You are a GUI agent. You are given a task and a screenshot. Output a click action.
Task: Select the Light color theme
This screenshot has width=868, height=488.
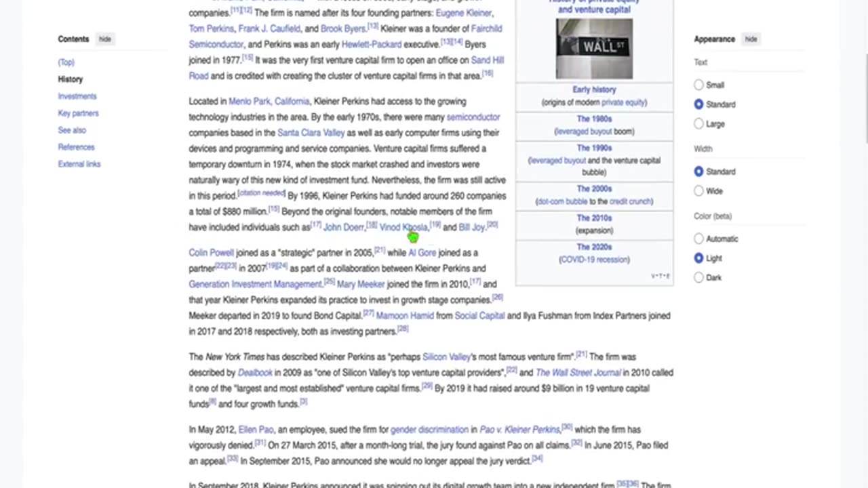(x=698, y=258)
